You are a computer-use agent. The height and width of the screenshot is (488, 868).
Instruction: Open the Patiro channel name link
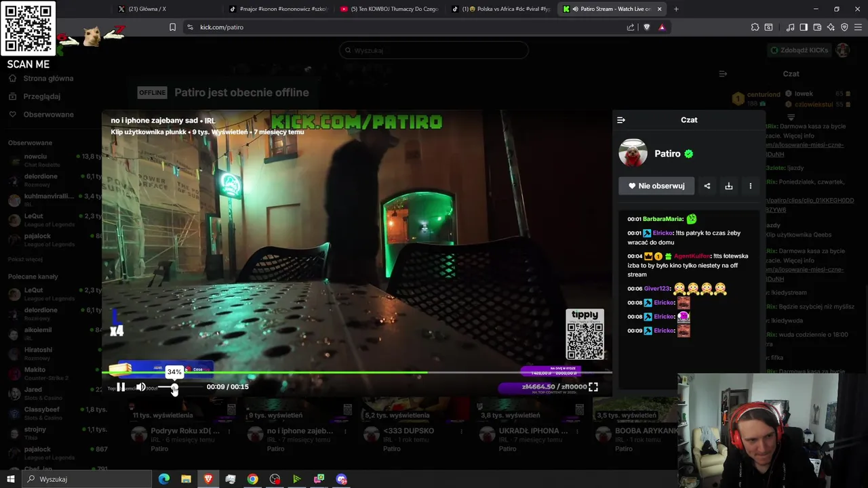point(667,154)
